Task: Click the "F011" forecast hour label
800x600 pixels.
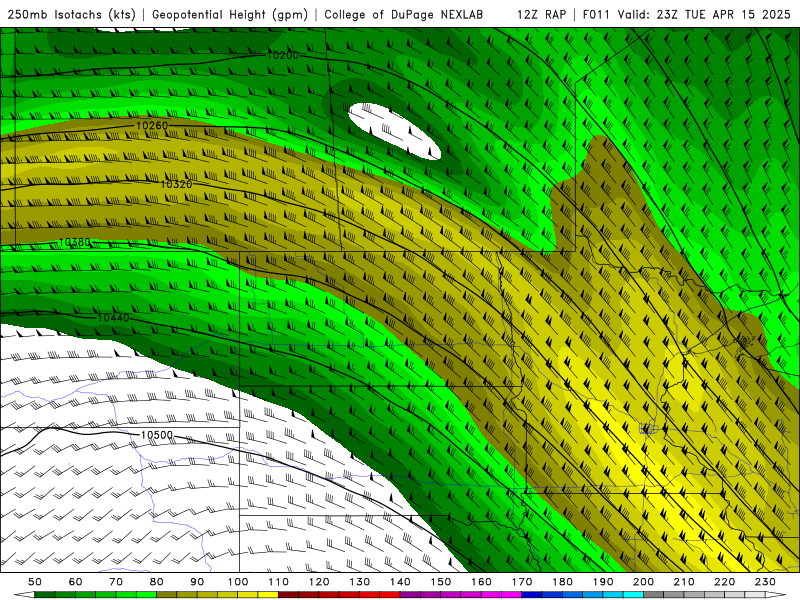Action: 596,14
